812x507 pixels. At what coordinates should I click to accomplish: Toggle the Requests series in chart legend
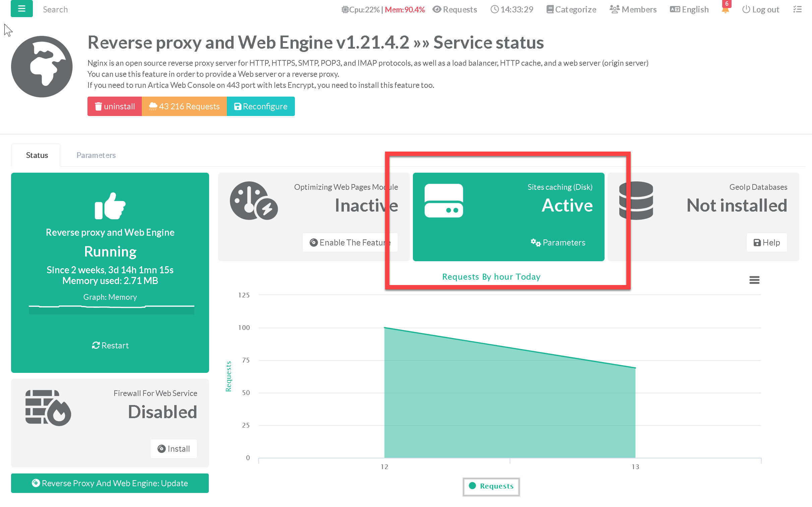(491, 486)
